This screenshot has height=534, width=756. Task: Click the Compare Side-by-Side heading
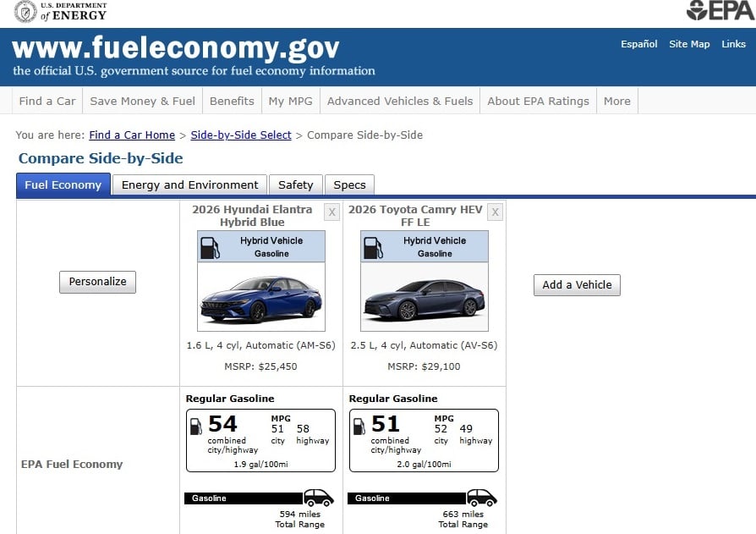point(101,158)
